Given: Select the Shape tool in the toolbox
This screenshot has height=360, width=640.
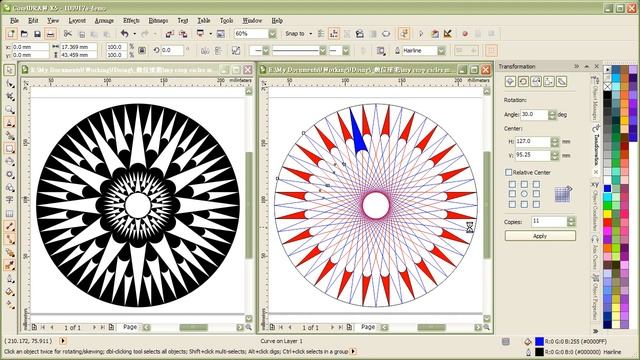Looking at the screenshot, I should pyautogui.click(x=10, y=84).
